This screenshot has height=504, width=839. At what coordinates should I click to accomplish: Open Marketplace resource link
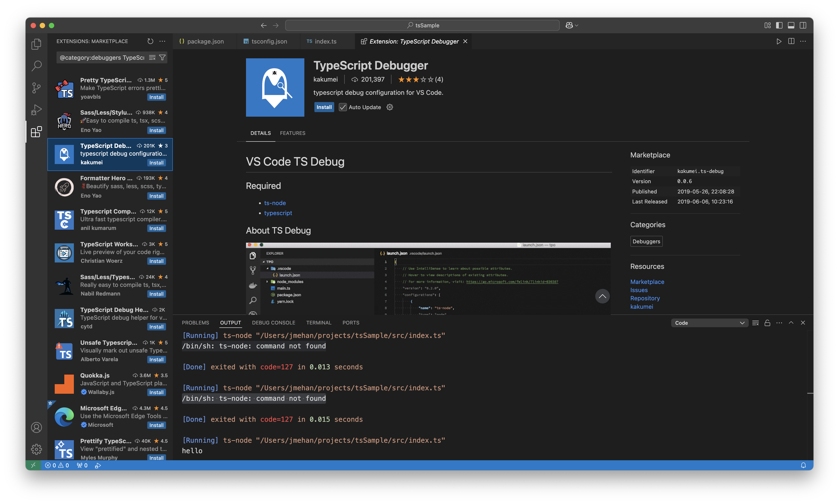[x=647, y=282]
